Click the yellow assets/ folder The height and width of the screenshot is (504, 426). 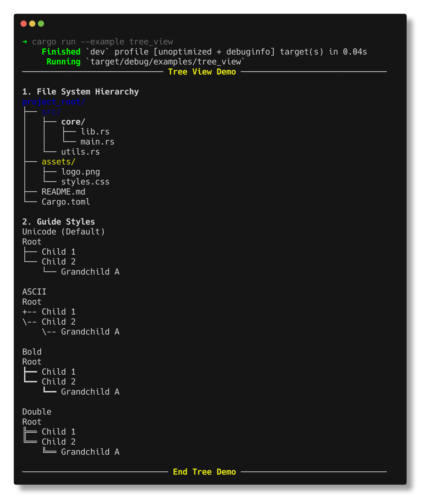[58, 162]
